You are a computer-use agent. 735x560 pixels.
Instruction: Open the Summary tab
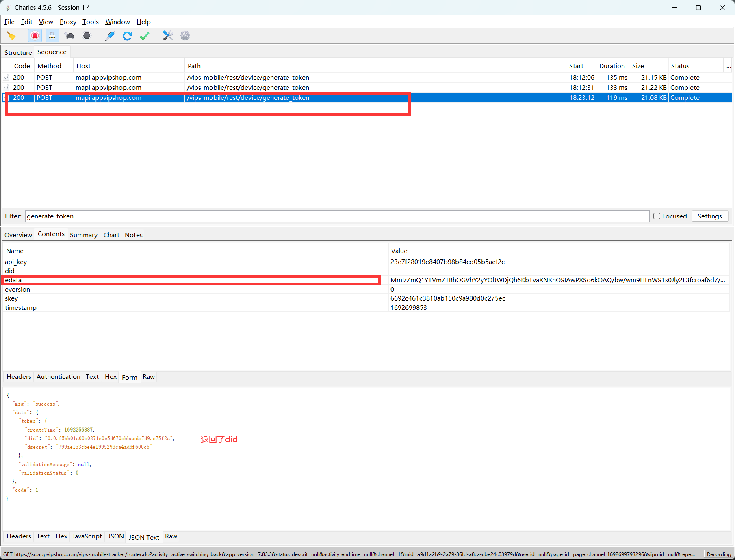(84, 235)
